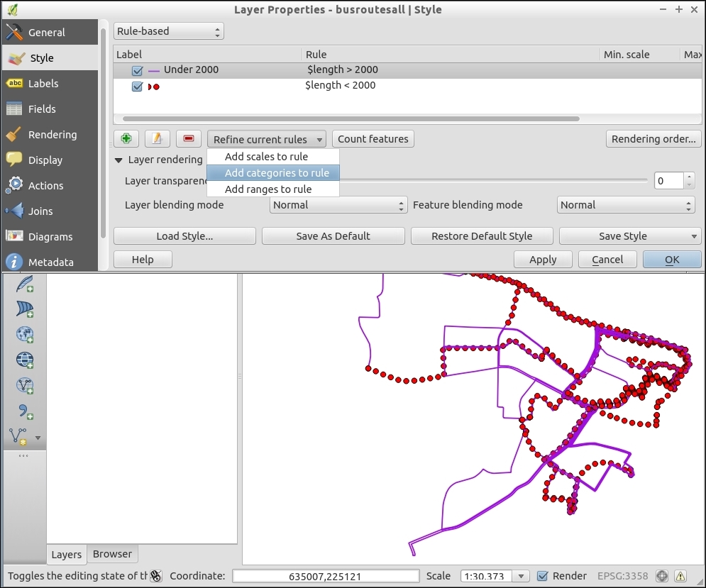Select 'Add categories to rule' menu item
The image size is (706, 588).
click(277, 173)
